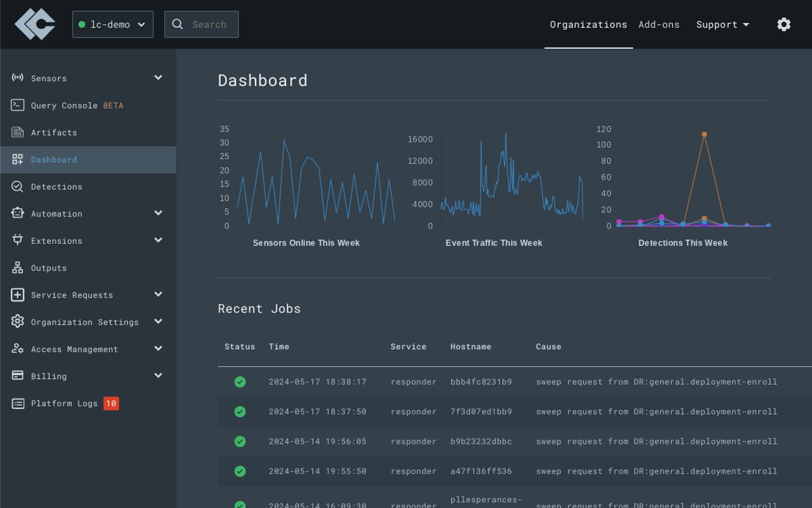Click the LimaCharlie logo icon
812x508 pixels.
(35, 24)
